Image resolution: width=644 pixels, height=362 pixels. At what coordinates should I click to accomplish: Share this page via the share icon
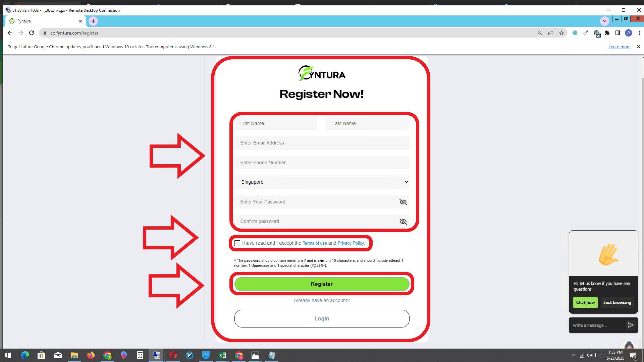[551, 33]
